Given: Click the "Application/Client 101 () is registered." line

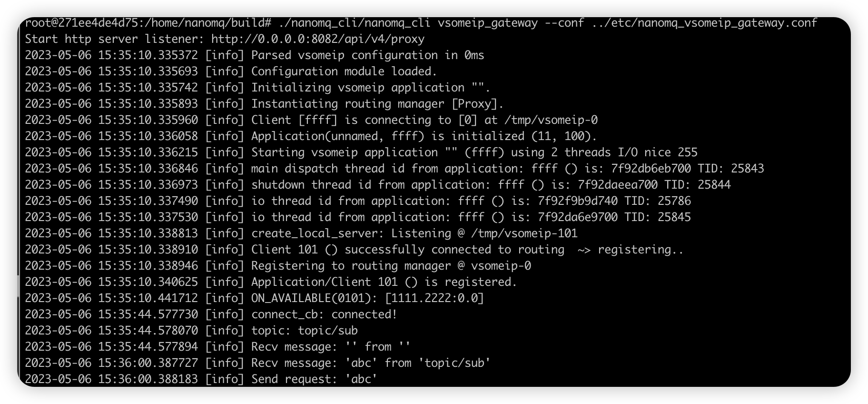Looking at the screenshot, I should pyautogui.click(x=384, y=282).
